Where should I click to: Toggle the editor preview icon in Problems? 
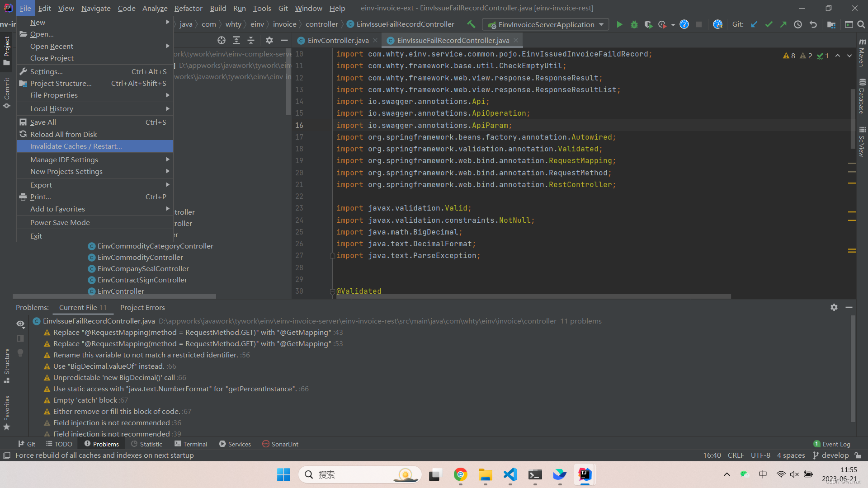pos(20,338)
